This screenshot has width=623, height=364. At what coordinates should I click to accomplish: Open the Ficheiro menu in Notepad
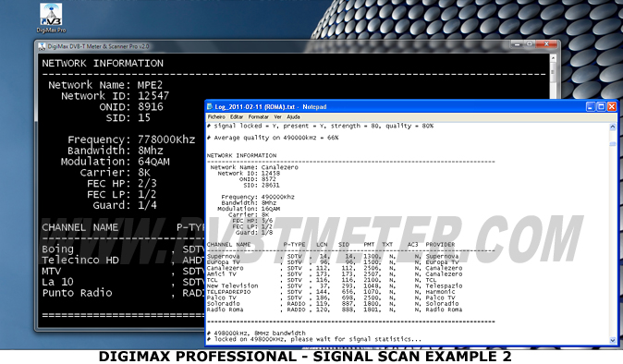(216, 117)
